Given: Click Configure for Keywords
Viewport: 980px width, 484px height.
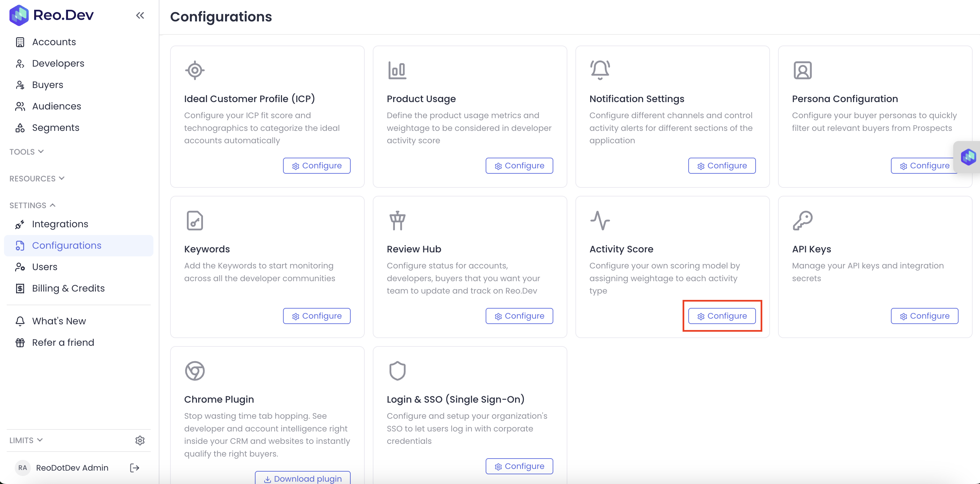Looking at the screenshot, I should point(317,316).
